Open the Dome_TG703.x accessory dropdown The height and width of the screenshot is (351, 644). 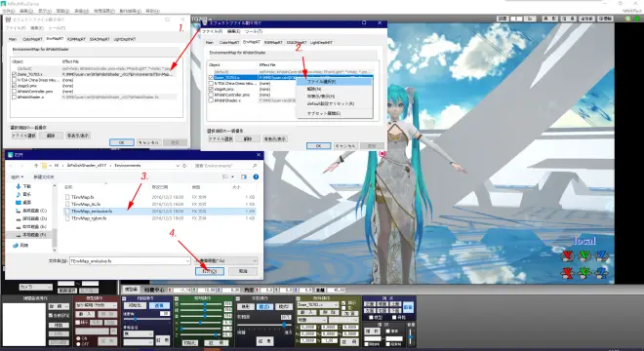point(318,305)
